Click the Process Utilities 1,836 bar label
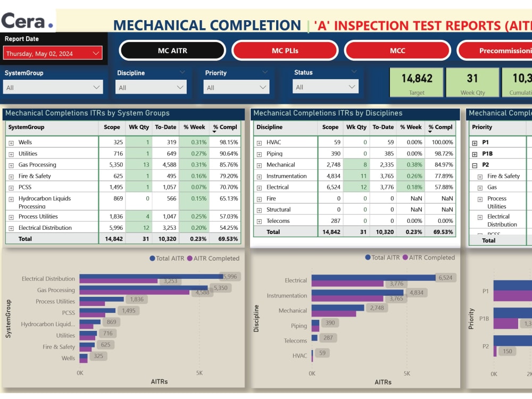 137,299
